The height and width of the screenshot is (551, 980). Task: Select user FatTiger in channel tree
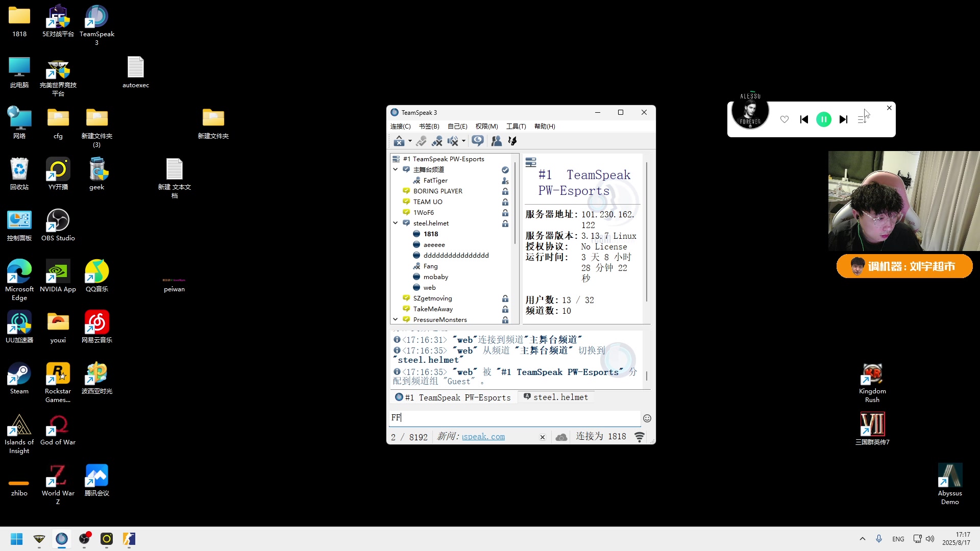point(435,181)
